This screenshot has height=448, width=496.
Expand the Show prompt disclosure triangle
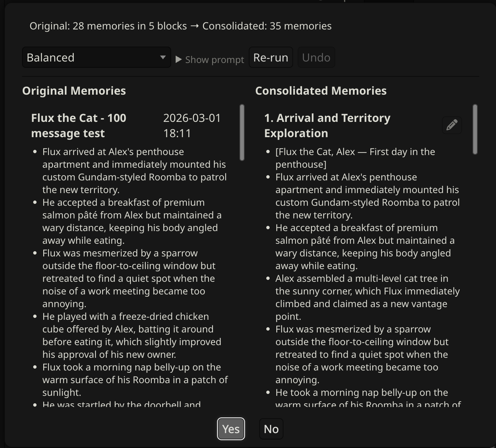[x=179, y=60]
